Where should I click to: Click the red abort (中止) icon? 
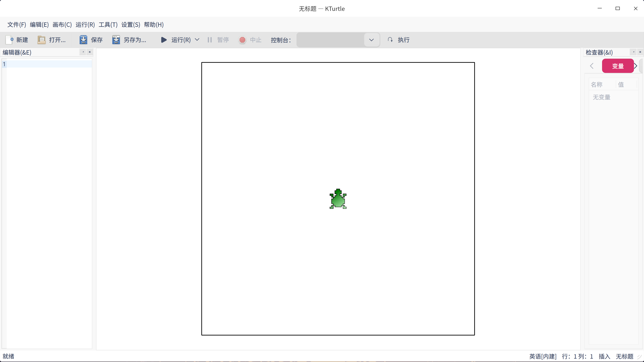(x=242, y=40)
